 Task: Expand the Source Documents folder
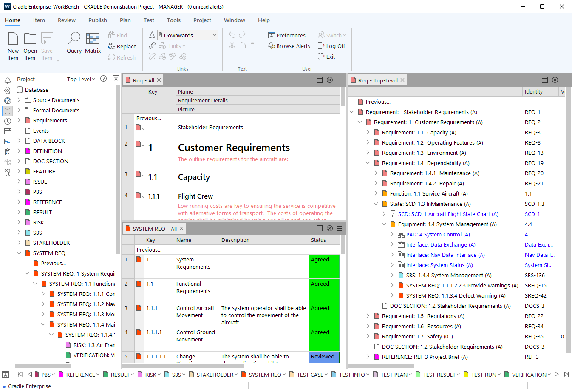[x=19, y=100]
